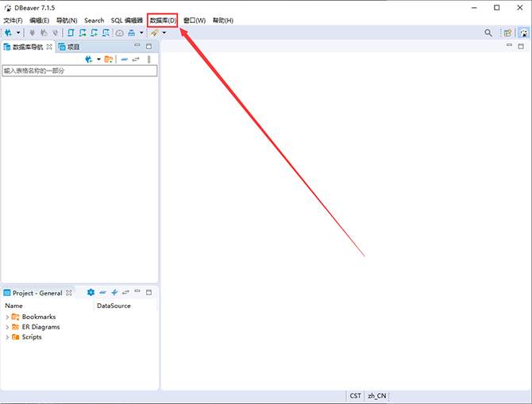
Task: Open Project panel settings gear
Action: pyautogui.click(x=91, y=292)
